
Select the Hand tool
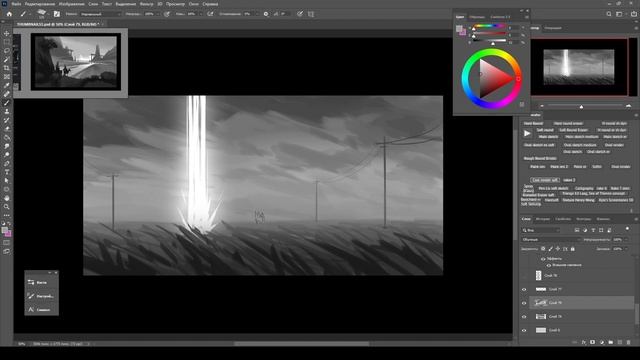tap(7, 198)
